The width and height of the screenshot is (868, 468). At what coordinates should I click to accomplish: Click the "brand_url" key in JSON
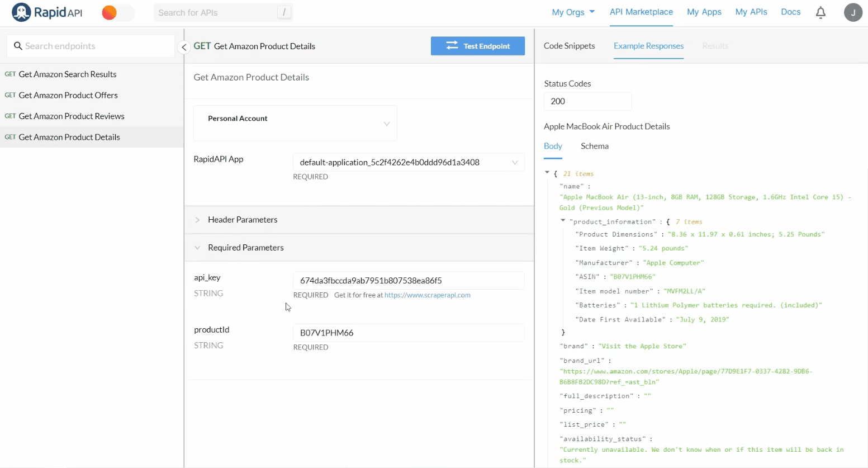pyautogui.click(x=582, y=361)
